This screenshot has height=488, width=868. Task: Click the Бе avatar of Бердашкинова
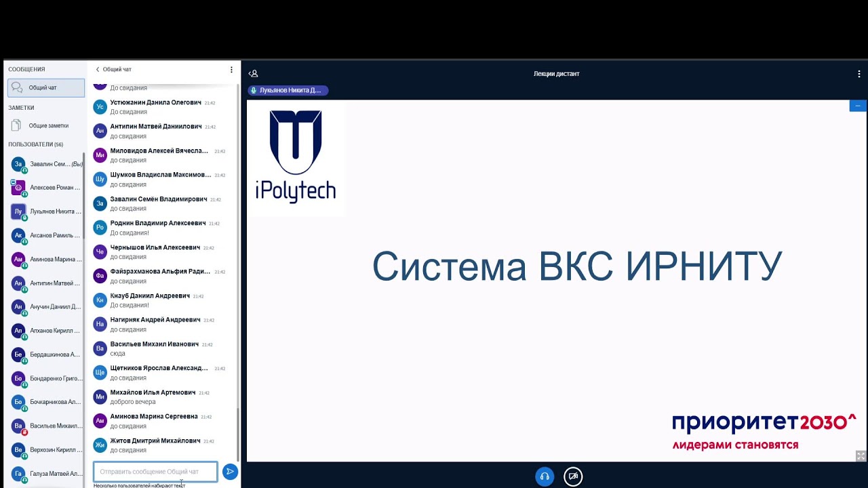18,354
